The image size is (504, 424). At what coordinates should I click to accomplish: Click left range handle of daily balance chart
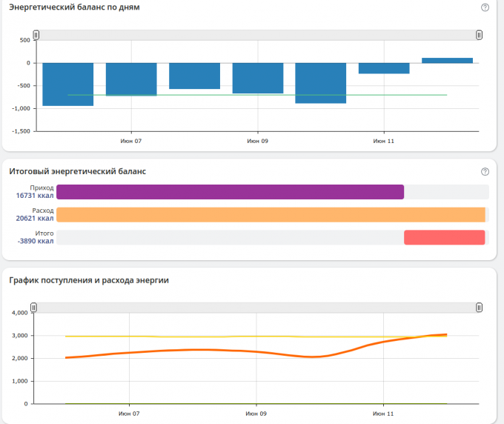click(x=36, y=35)
